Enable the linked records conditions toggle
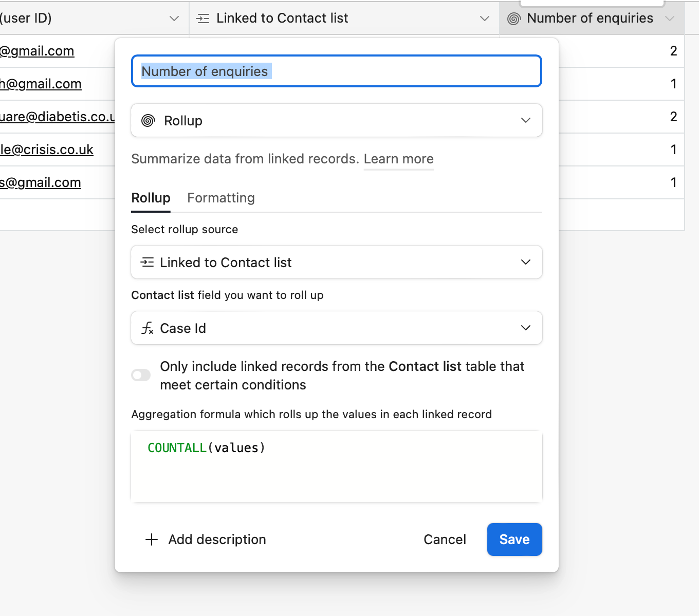699x616 pixels. click(141, 375)
